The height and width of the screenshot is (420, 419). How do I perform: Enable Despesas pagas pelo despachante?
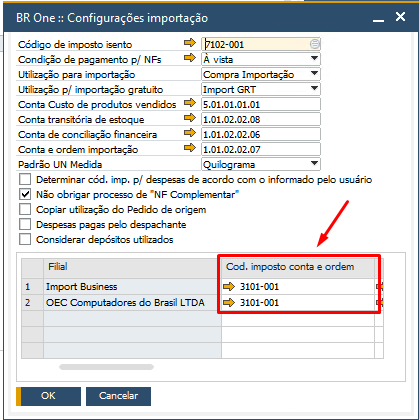tap(25, 224)
